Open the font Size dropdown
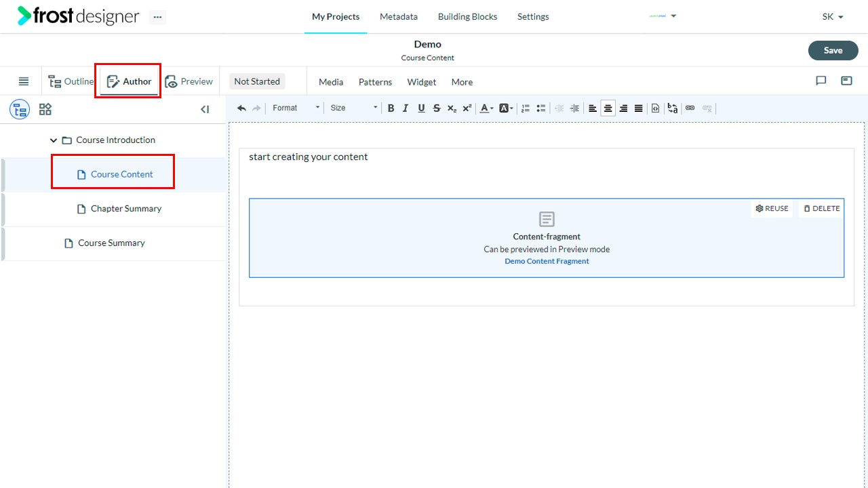 click(x=353, y=108)
